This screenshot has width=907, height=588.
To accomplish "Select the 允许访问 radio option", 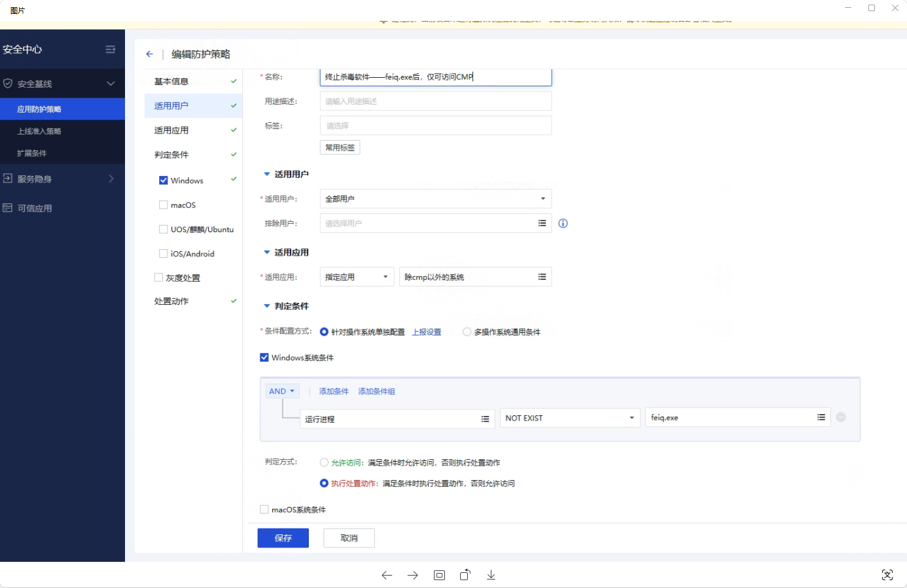I will (324, 462).
